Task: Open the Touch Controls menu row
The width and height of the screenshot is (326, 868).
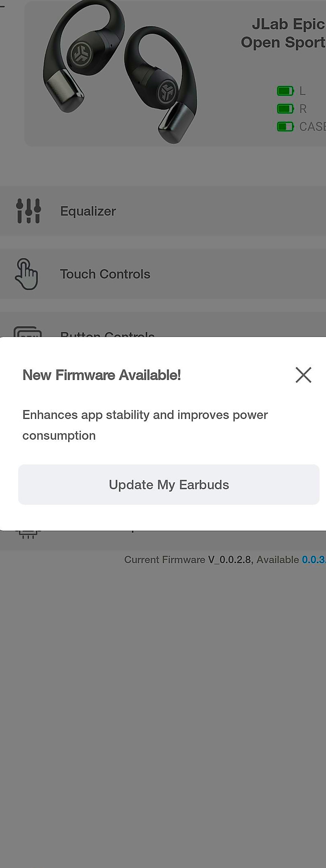Action: tap(163, 274)
